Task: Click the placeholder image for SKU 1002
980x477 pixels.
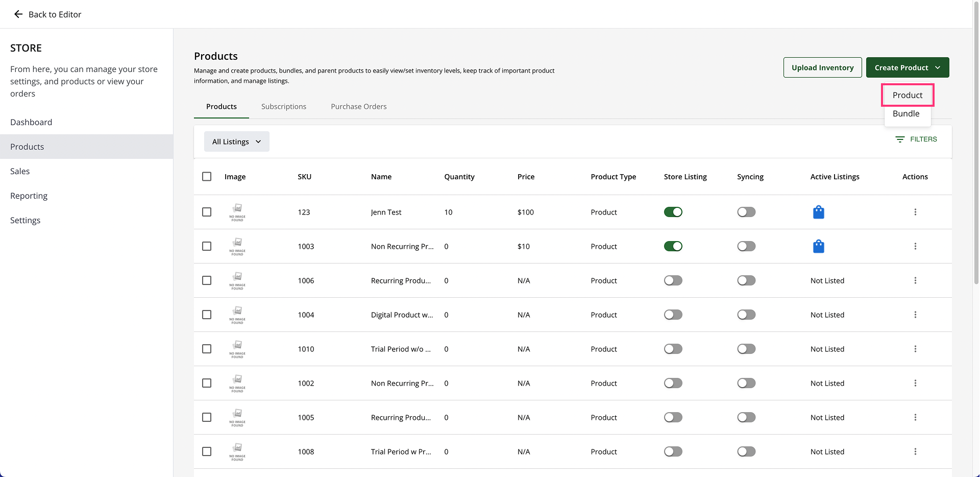Action: tap(237, 383)
